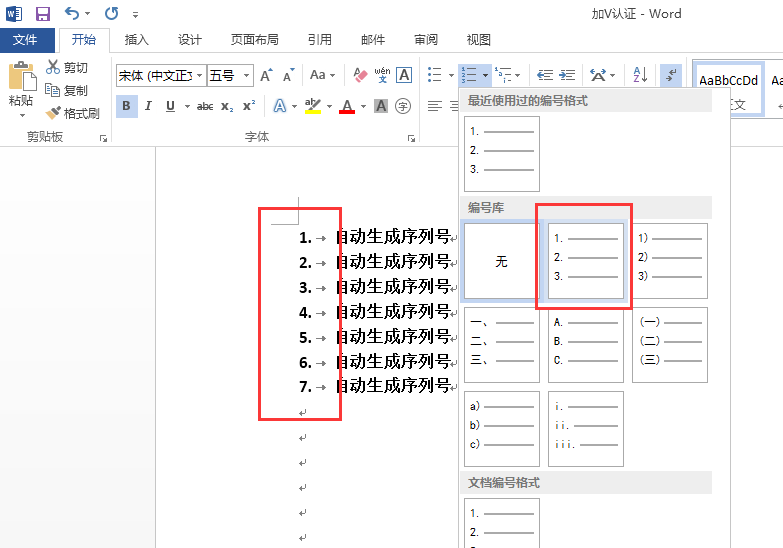Toggle superscript formatting

tap(249, 106)
